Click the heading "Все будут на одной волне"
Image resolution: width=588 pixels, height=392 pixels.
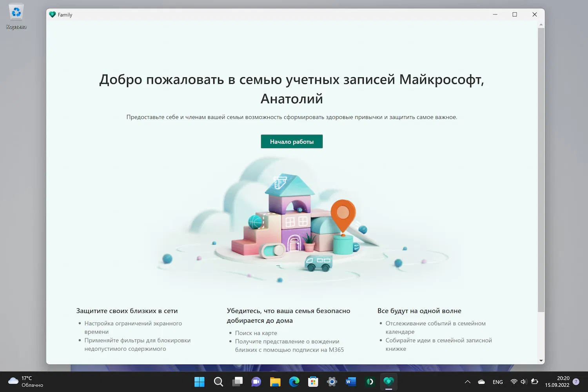419,311
